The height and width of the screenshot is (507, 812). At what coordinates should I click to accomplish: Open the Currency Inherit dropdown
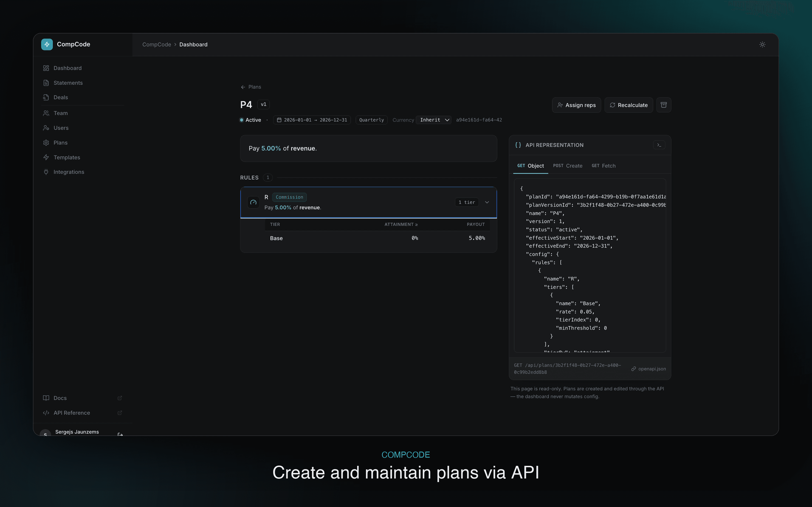pyautogui.click(x=433, y=120)
